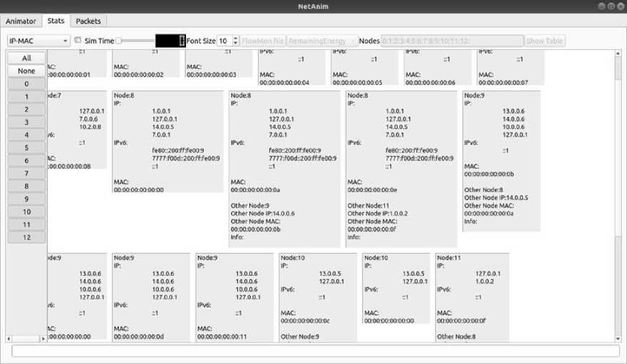
Task: Toggle node 2 button
Action: tap(26, 109)
